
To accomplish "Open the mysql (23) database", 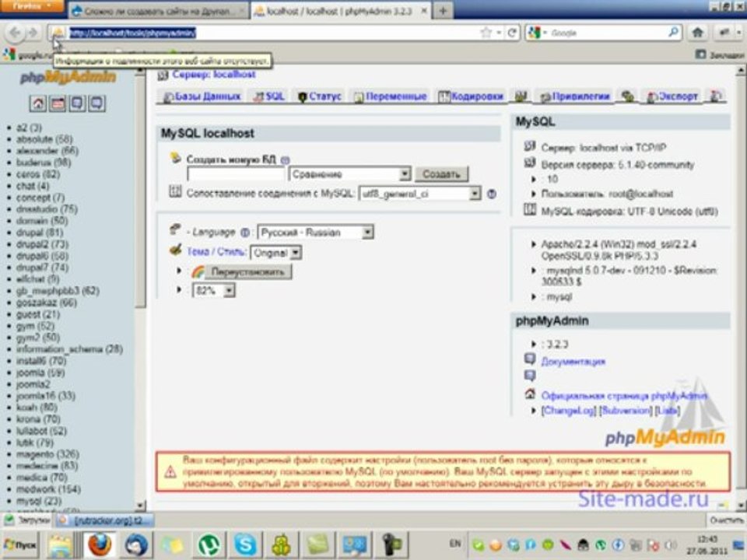I will pos(39,501).
